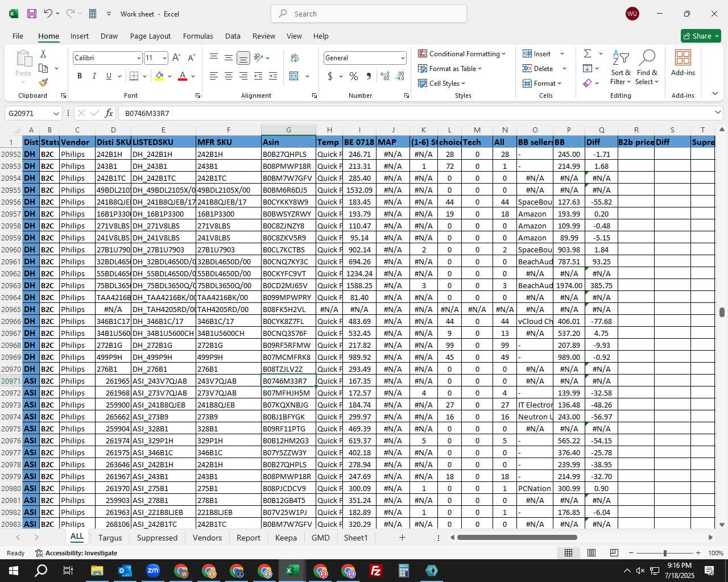This screenshot has height=582, width=728.
Task: Click the Merge & Center icon
Action: coord(294,76)
